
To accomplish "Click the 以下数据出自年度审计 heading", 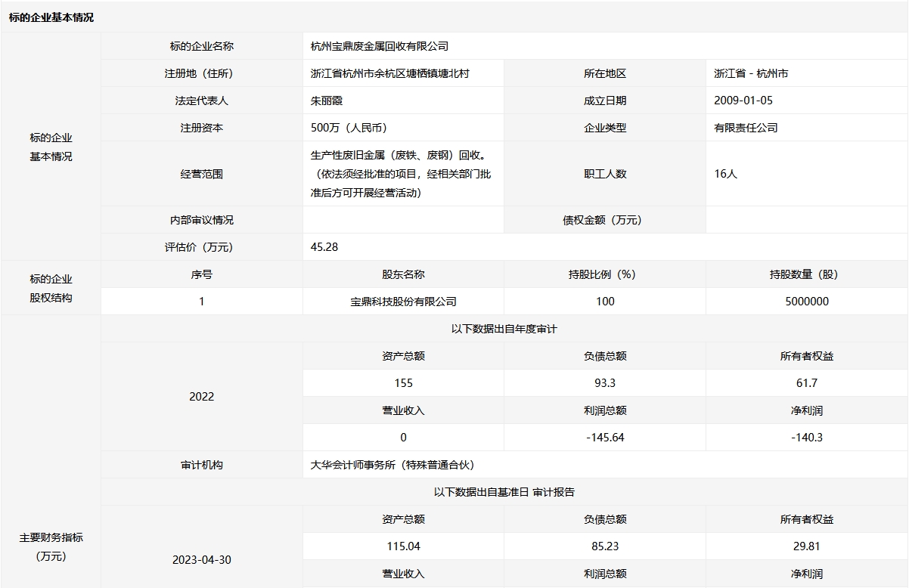I will (504, 329).
